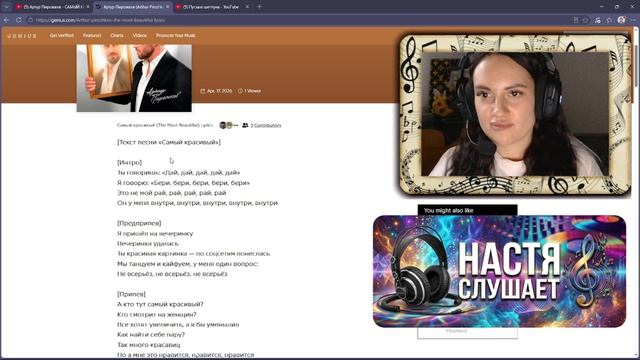The image size is (640, 360).
Task: Click the Настя слушает banner
Action: (x=499, y=271)
